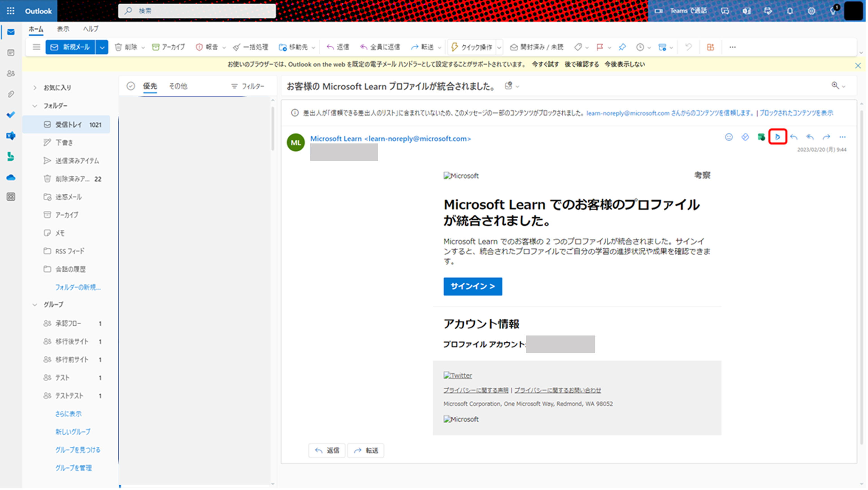Screen dimensions: 868x490
Task: Open the apps add-in icon in toolbar
Action: (711, 47)
